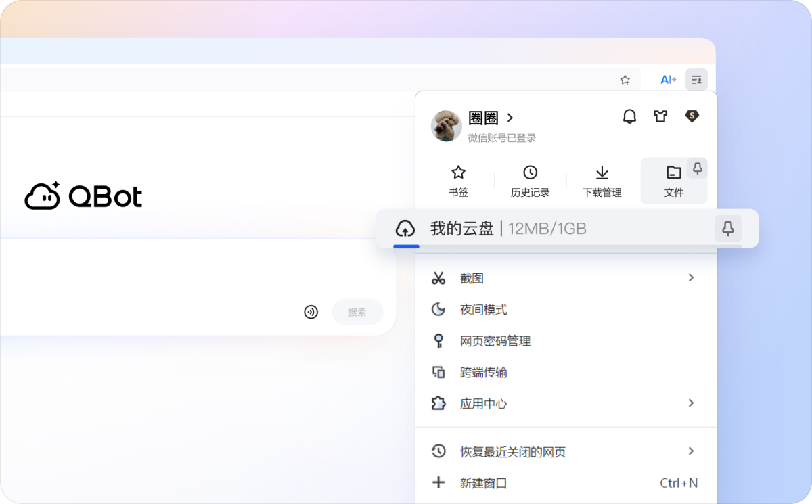Expand the 应用中心 submenu
The height and width of the screenshot is (504, 812).
[x=691, y=403]
